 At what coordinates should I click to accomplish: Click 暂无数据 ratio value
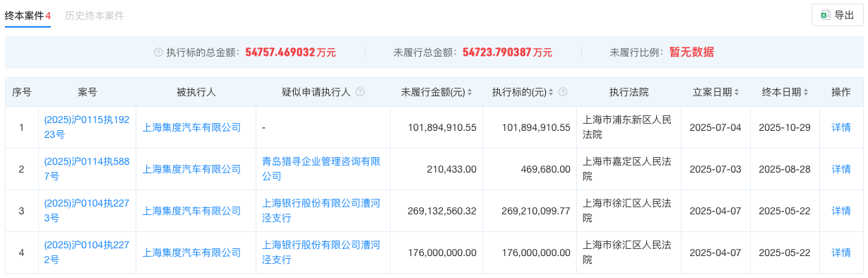click(x=691, y=52)
